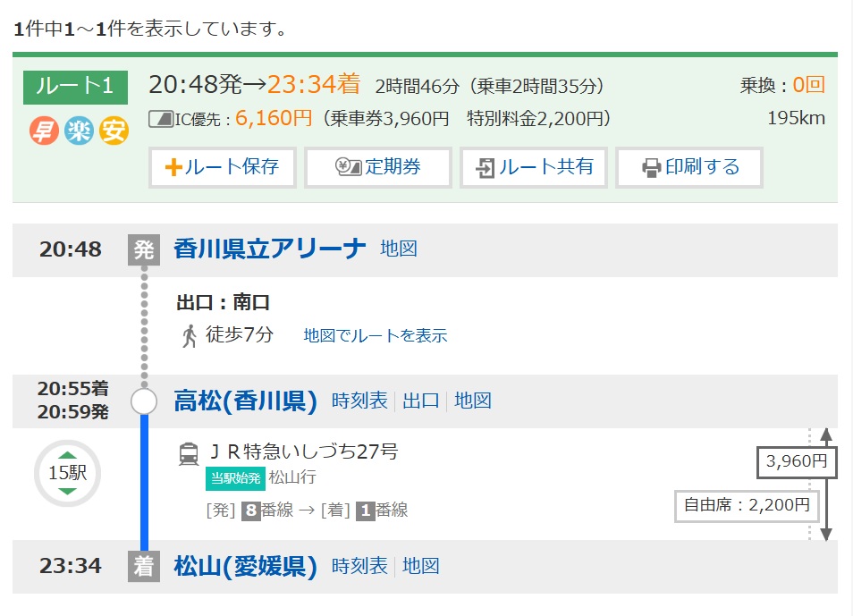The width and height of the screenshot is (853, 616).
Task: Click the IC card icon near IC優先
Action: coord(160,118)
